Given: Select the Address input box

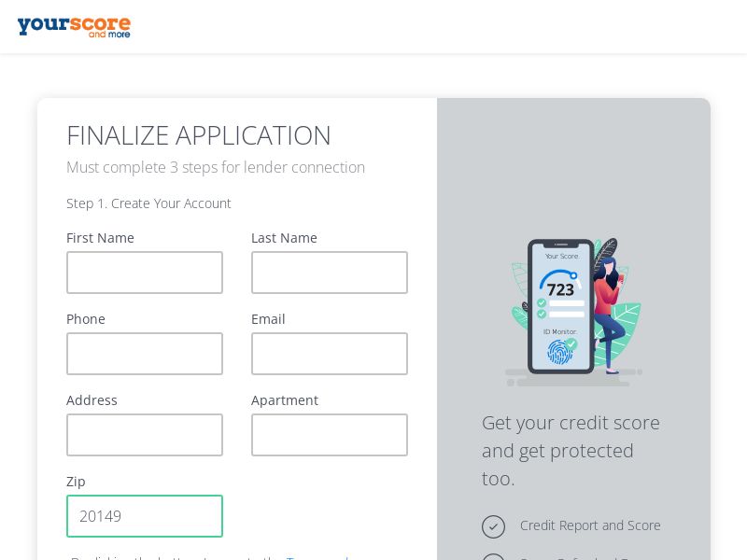Looking at the screenshot, I should [145, 435].
